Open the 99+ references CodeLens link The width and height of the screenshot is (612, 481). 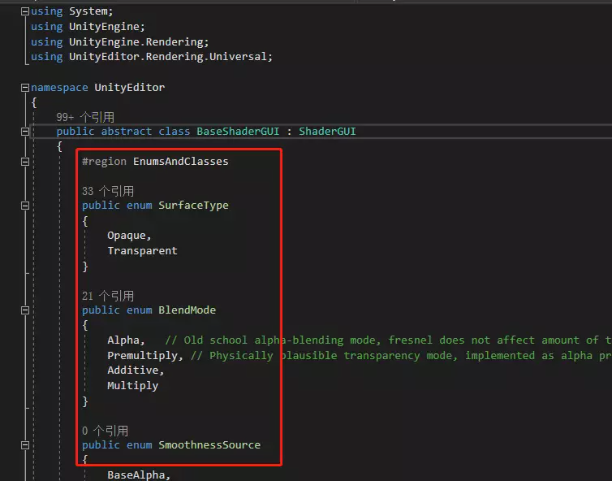coord(85,117)
